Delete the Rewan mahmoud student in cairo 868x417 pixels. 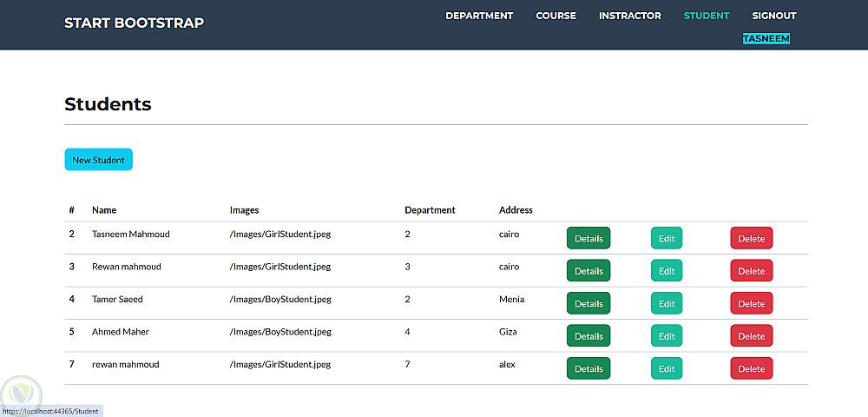[751, 271]
